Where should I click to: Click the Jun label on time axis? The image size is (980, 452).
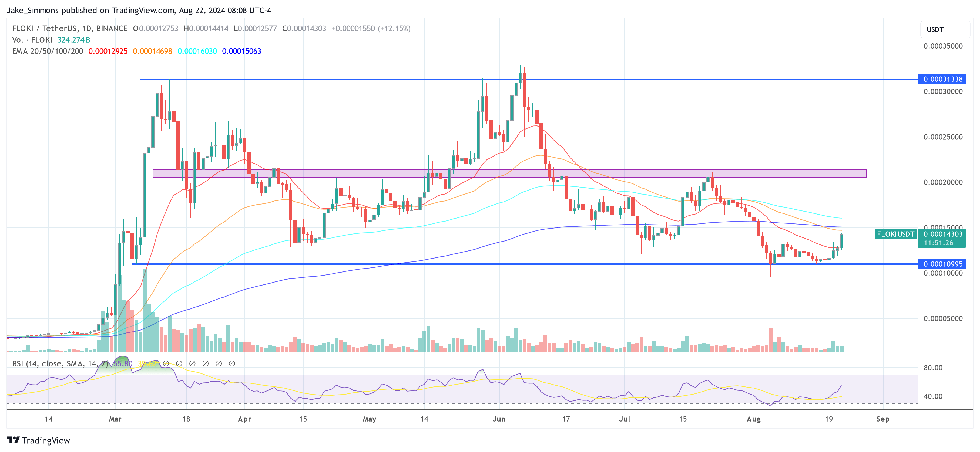(x=499, y=419)
